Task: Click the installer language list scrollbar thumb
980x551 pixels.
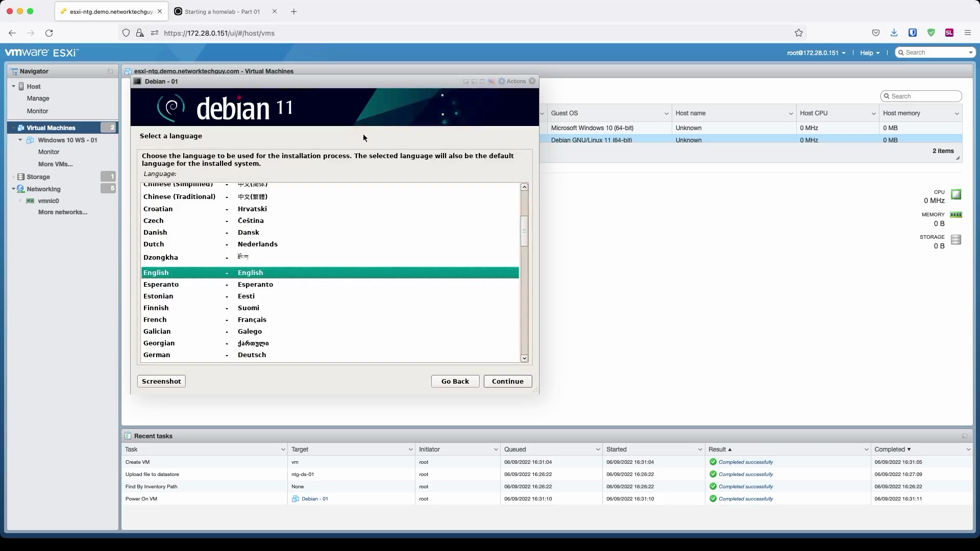Action: 524,231
